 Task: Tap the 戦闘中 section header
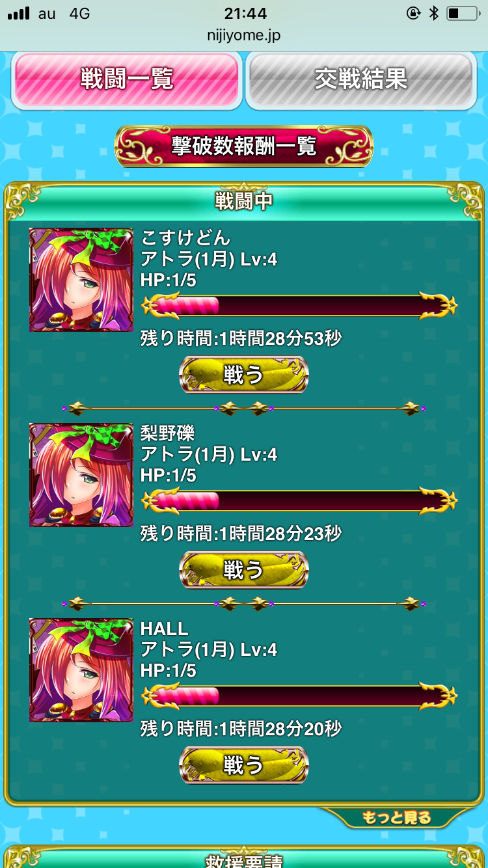244,201
